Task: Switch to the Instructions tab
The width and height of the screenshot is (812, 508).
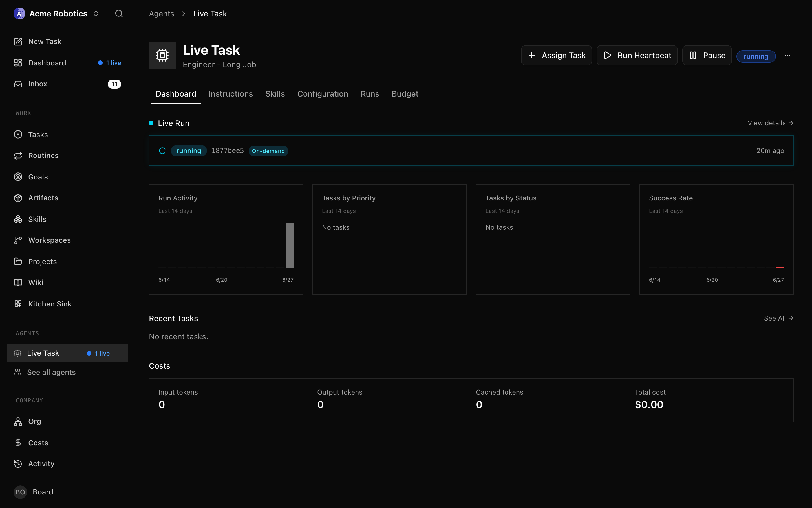Action: click(x=231, y=94)
